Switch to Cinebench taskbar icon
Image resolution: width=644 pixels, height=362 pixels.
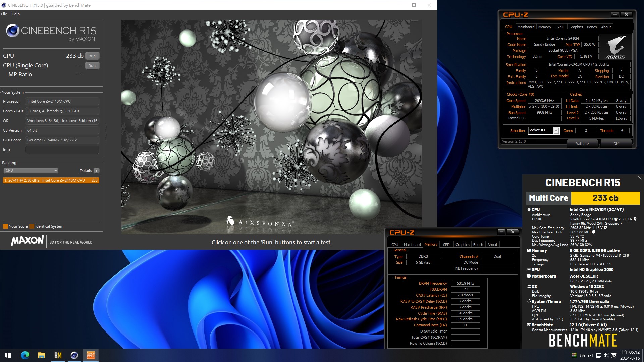click(x=74, y=355)
